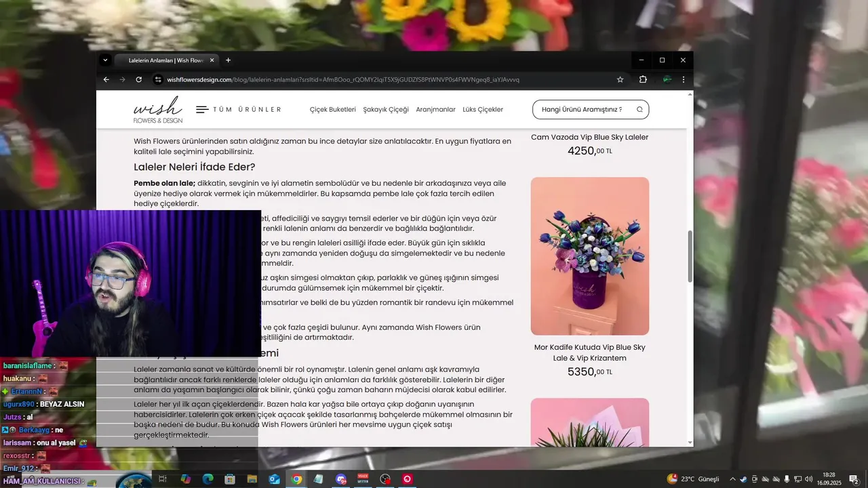Open Outlook from the taskbar
This screenshot has width=868, height=488.
click(x=274, y=479)
